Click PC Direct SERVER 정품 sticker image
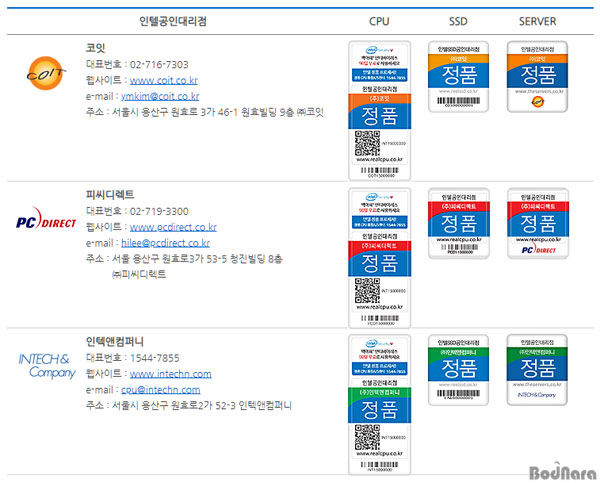 [538, 223]
